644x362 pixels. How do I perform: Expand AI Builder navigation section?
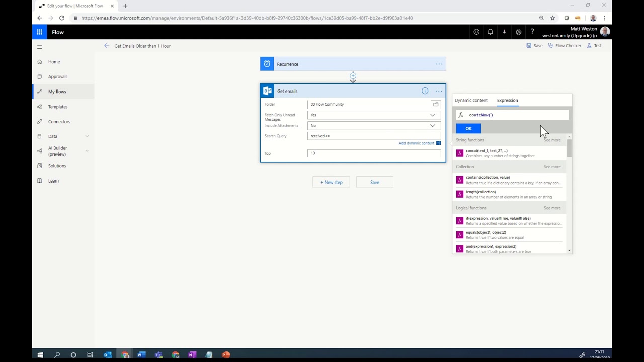point(87,151)
